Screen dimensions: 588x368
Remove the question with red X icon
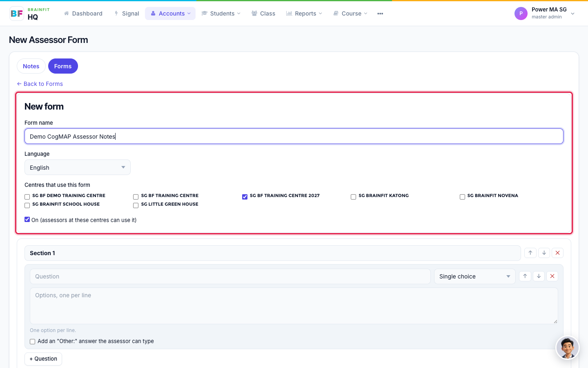click(552, 276)
